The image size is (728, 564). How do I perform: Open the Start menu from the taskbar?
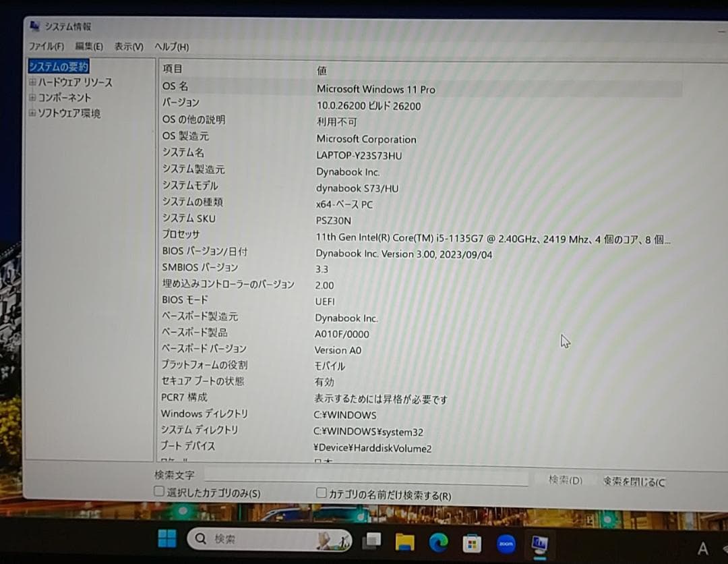click(x=167, y=539)
